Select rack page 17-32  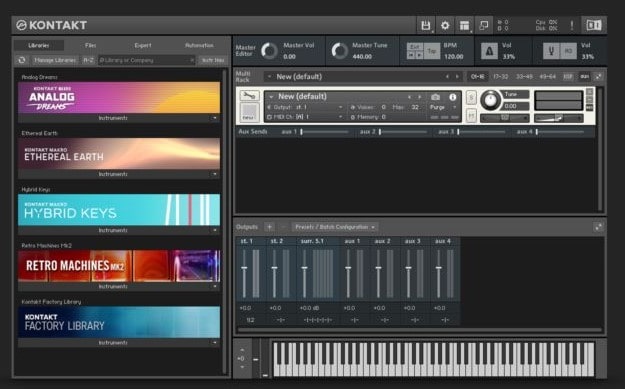pos(501,77)
